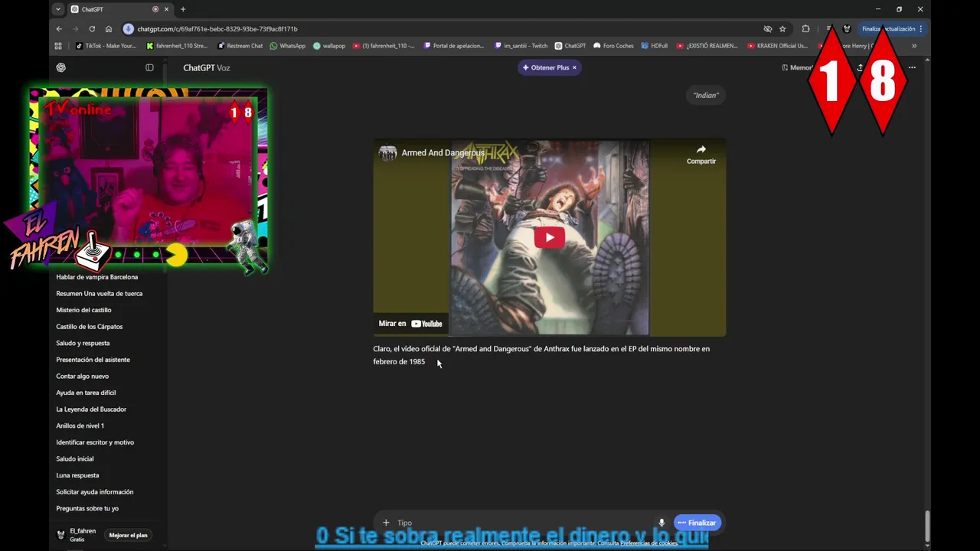Open the Anillos de nivel 1 chat
Viewport: 980px width, 551px height.
pyautogui.click(x=80, y=425)
